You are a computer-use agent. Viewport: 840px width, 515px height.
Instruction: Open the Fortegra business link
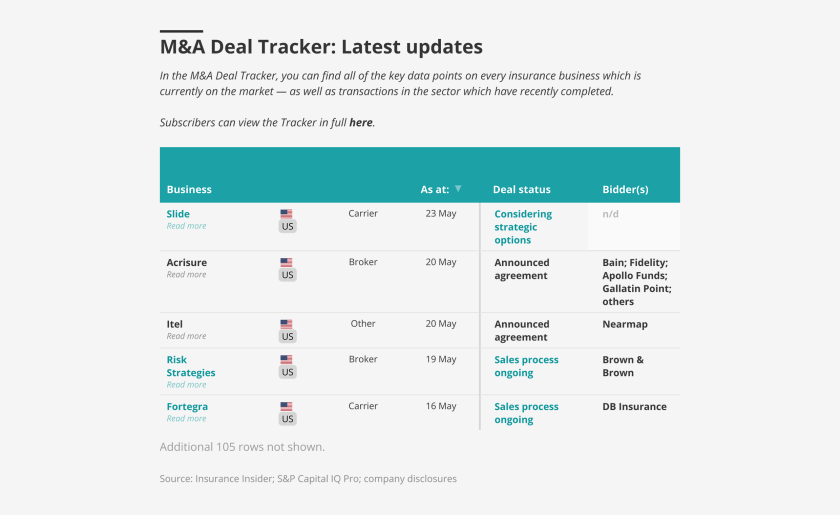pyautogui.click(x=187, y=407)
